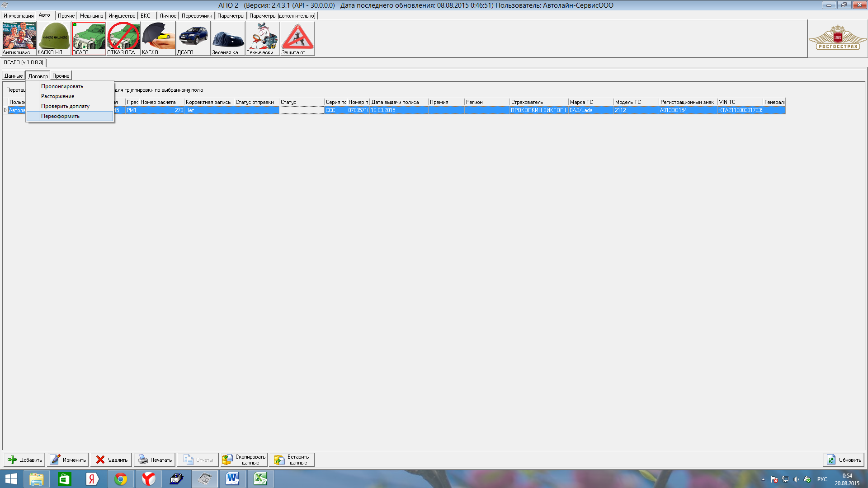The image size is (868, 488).
Task: Switch to the Имущество tab
Action: click(x=122, y=16)
